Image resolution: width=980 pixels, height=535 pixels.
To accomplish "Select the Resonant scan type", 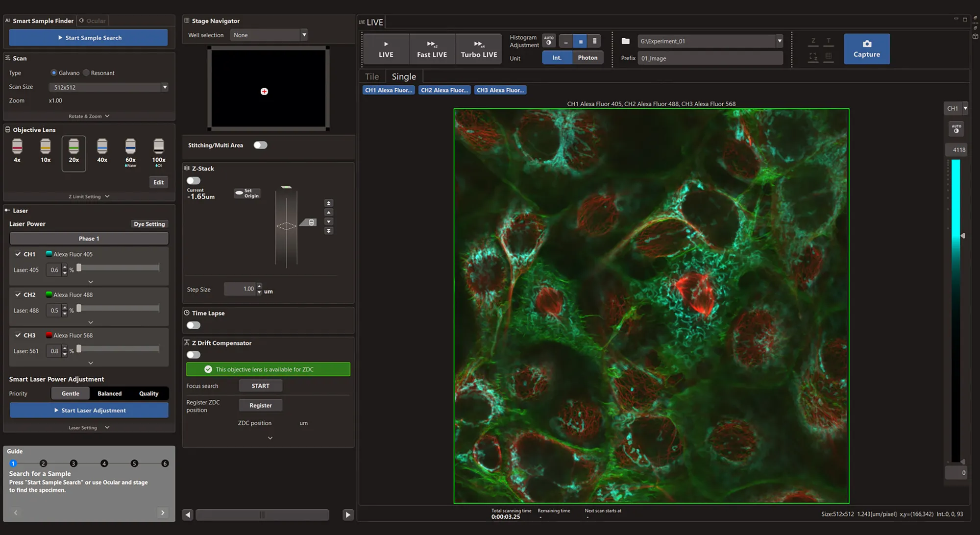I will point(87,73).
